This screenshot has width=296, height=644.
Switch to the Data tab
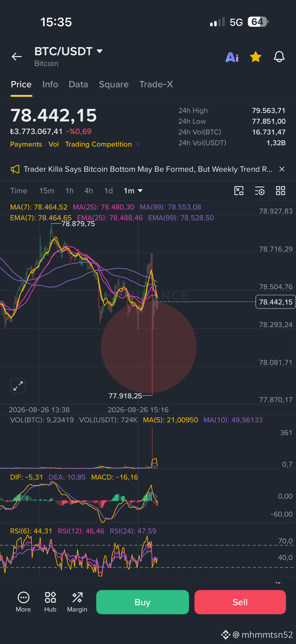(78, 84)
